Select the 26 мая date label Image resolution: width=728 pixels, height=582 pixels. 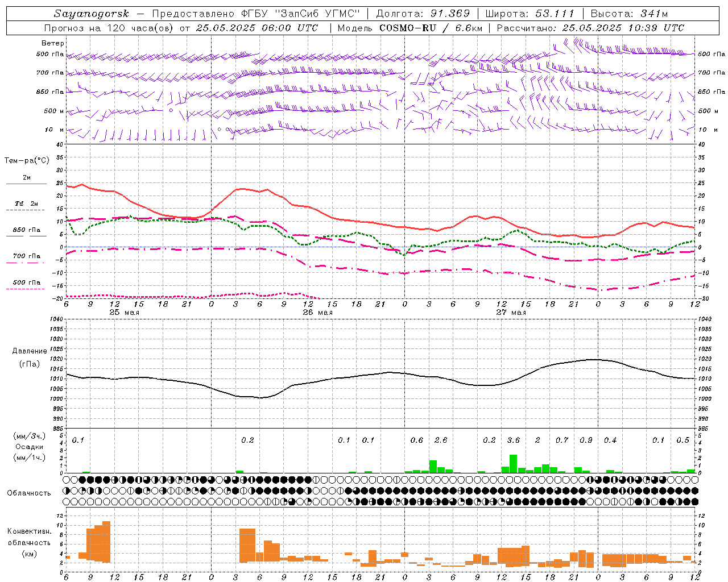tap(317, 313)
